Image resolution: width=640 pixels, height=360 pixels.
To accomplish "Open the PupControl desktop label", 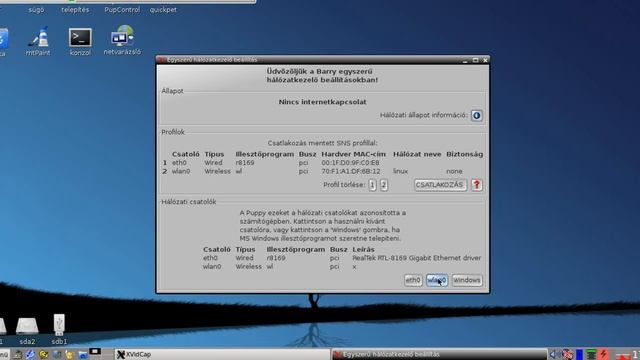I will click(122, 10).
